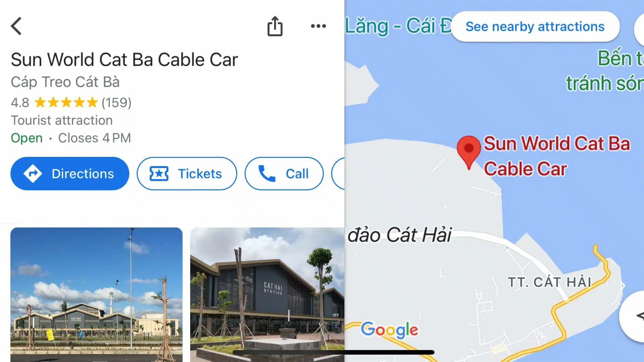The height and width of the screenshot is (362, 644).
Task: Open Google Maps app from branding
Action: pos(389,330)
